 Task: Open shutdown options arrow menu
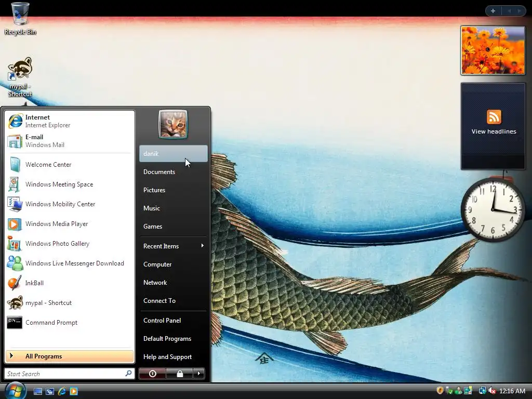point(199,374)
